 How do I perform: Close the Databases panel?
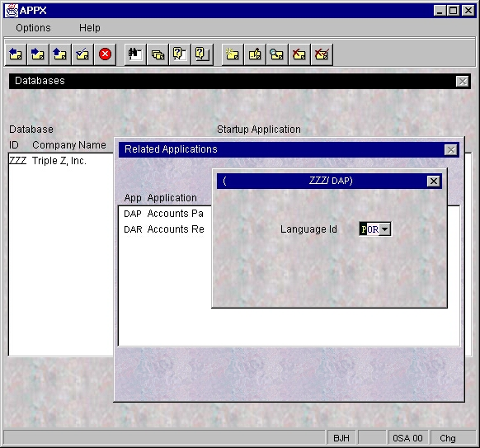(x=463, y=82)
